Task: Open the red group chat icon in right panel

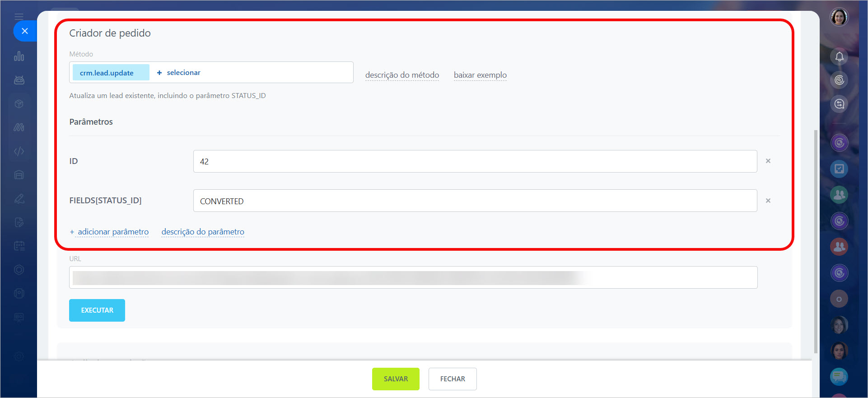Action: (839, 247)
